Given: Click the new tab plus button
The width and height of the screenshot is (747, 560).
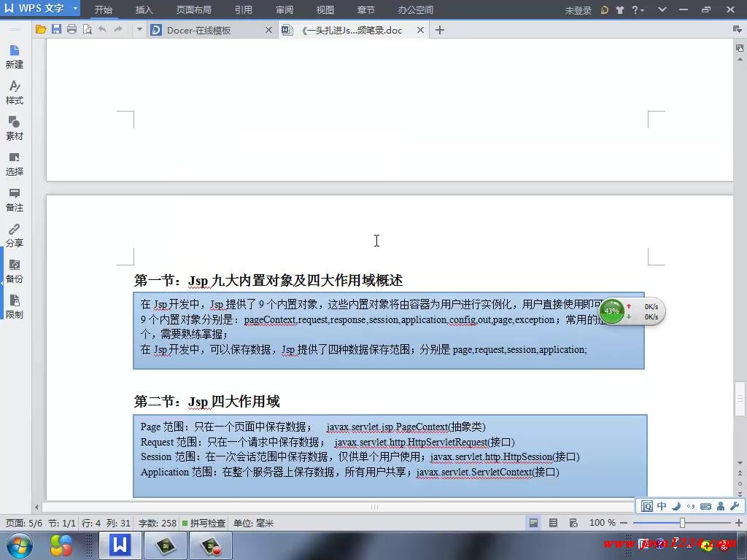Looking at the screenshot, I should tap(439, 30).
